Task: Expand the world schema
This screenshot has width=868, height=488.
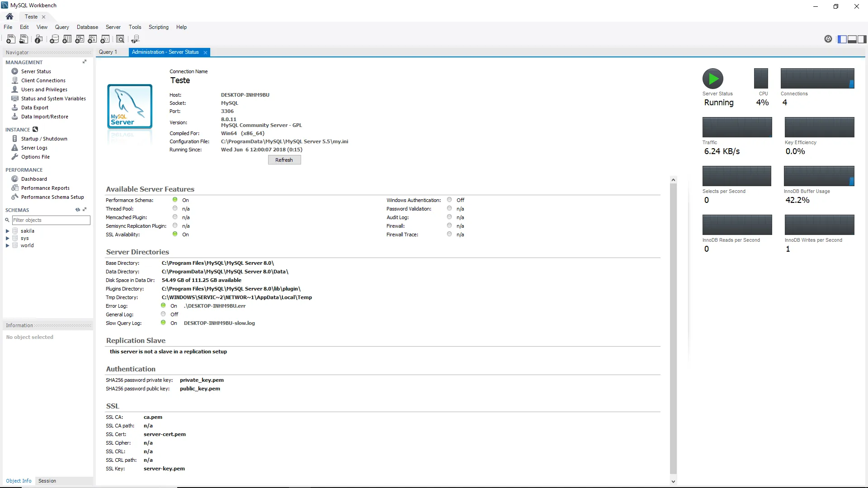Action: click(7, 245)
